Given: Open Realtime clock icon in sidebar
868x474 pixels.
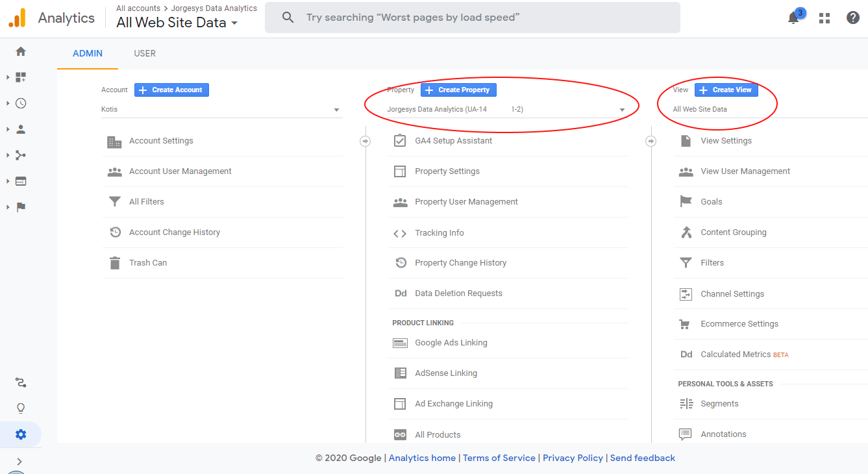Looking at the screenshot, I should pyautogui.click(x=21, y=103).
